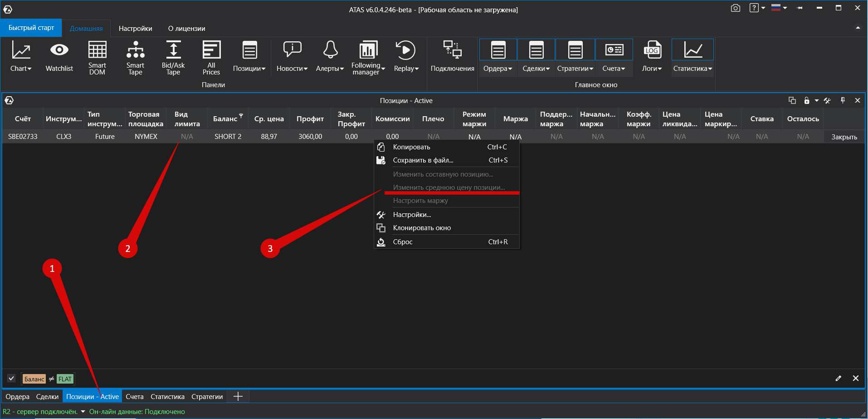Select Настройки... in the context menu
The width and height of the screenshot is (868, 419).
(447, 215)
